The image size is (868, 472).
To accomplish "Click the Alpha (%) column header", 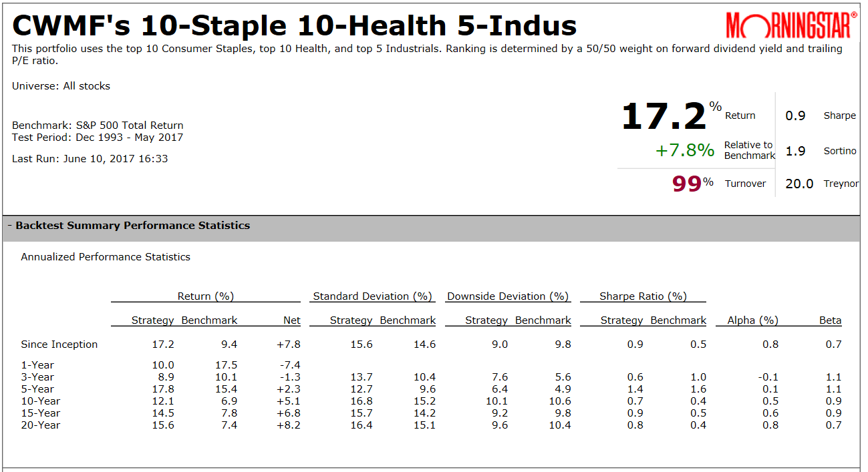I will (752, 320).
